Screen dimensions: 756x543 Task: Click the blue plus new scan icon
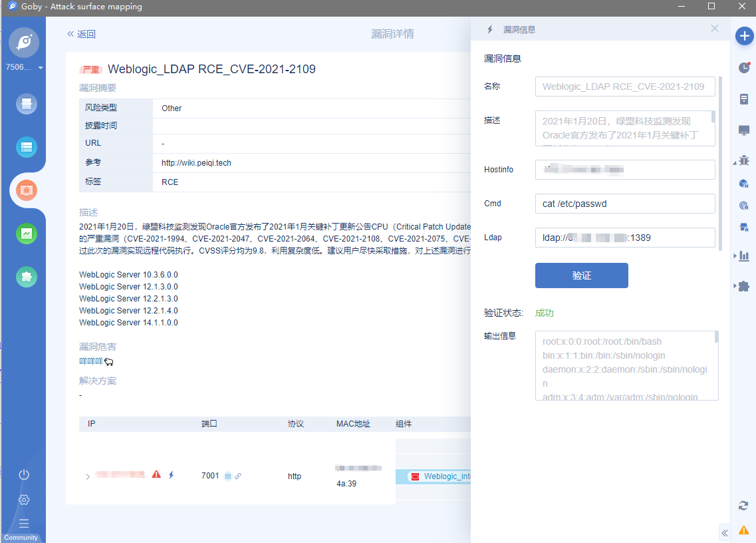744,36
